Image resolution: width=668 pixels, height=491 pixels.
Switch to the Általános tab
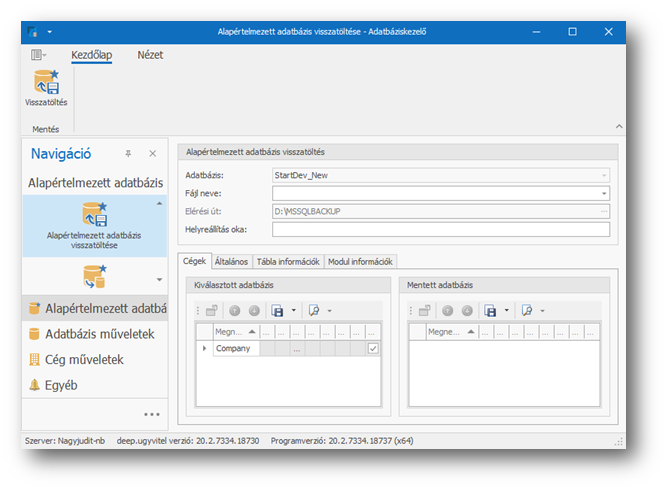231,261
